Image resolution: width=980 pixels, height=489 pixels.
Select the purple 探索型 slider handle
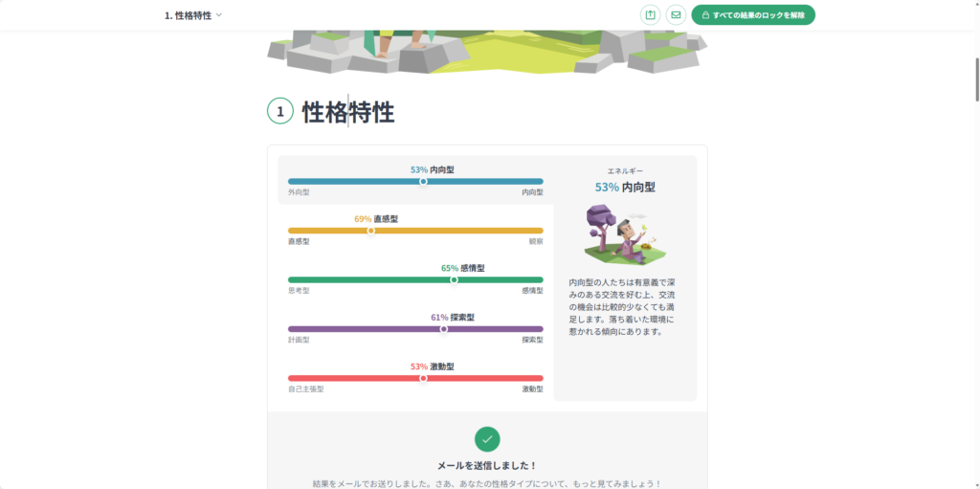click(x=444, y=329)
